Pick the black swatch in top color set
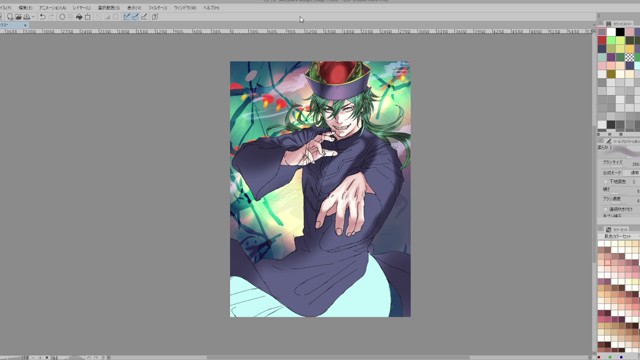 (620, 32)
